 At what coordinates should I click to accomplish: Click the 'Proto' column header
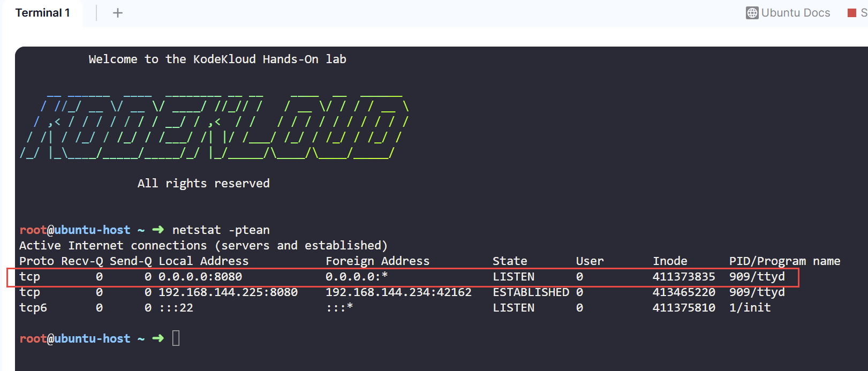tap(36, 261)
